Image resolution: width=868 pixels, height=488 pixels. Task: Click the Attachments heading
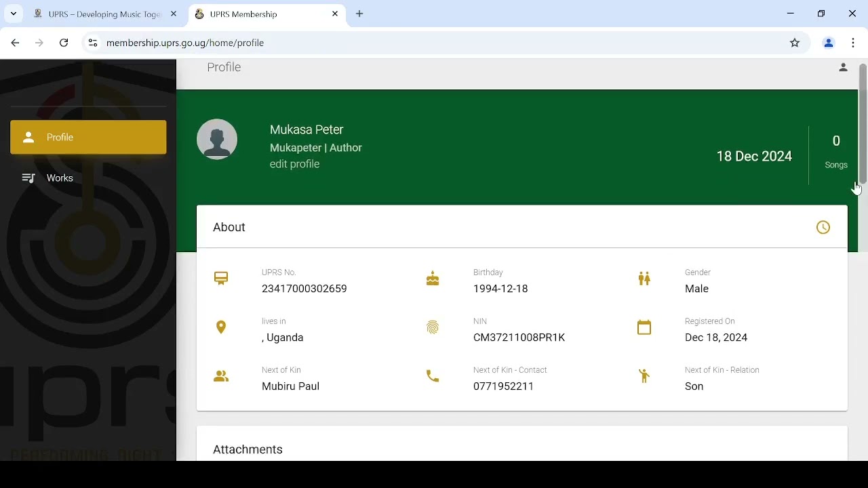248,450
